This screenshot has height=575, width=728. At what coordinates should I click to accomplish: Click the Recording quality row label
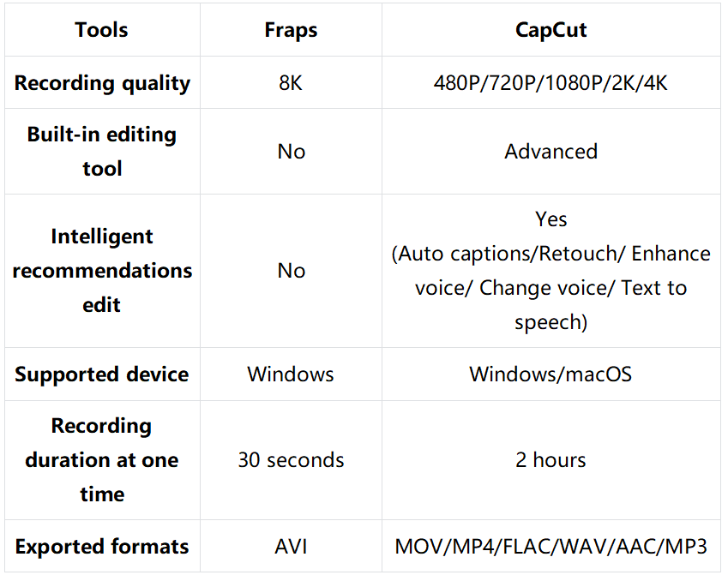[x=102, y=83]
